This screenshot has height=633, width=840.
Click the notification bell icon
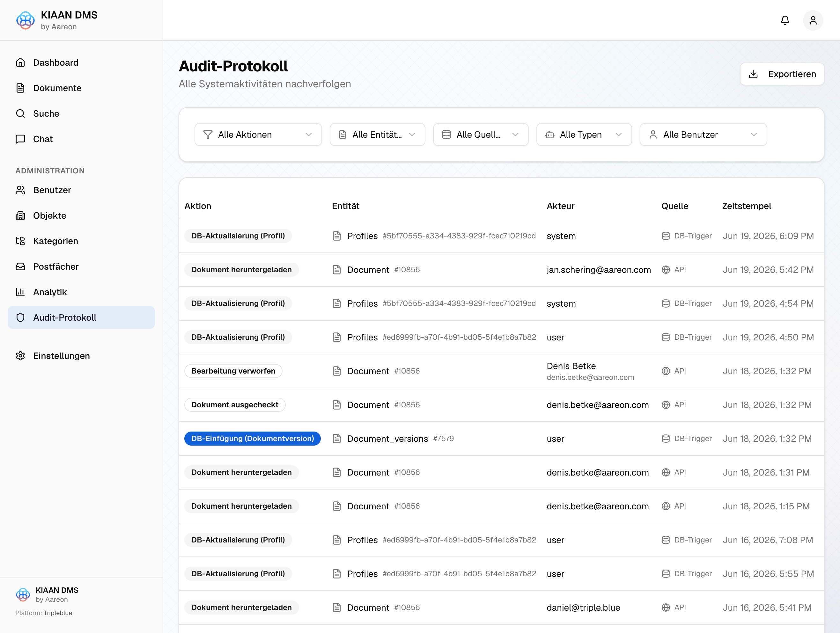785,20
